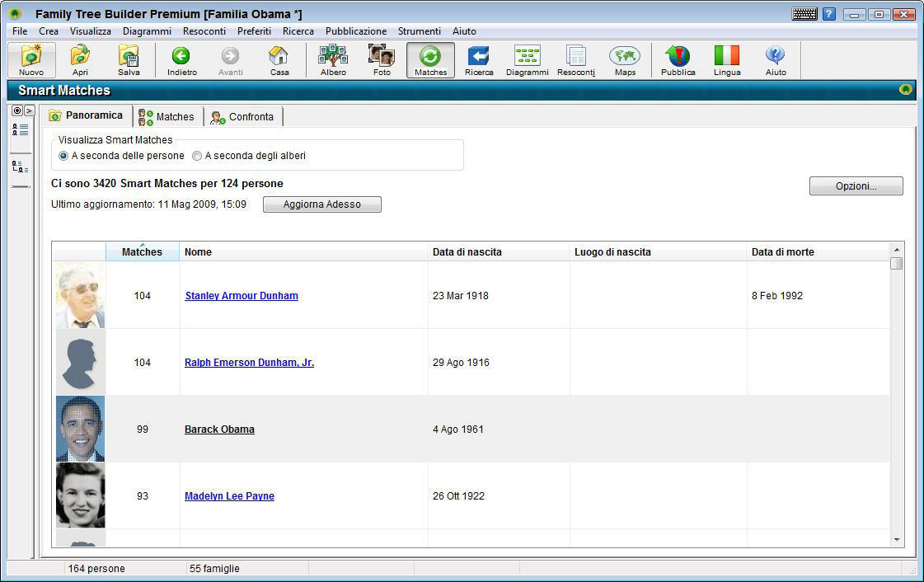Open the Resoconti menu
Image resolution: width=924 pixels, height=582 pixels.
pos(204,31)
